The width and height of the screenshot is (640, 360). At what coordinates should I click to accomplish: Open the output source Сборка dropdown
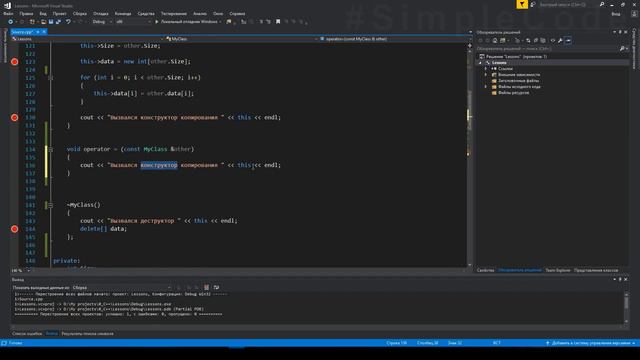122,288
